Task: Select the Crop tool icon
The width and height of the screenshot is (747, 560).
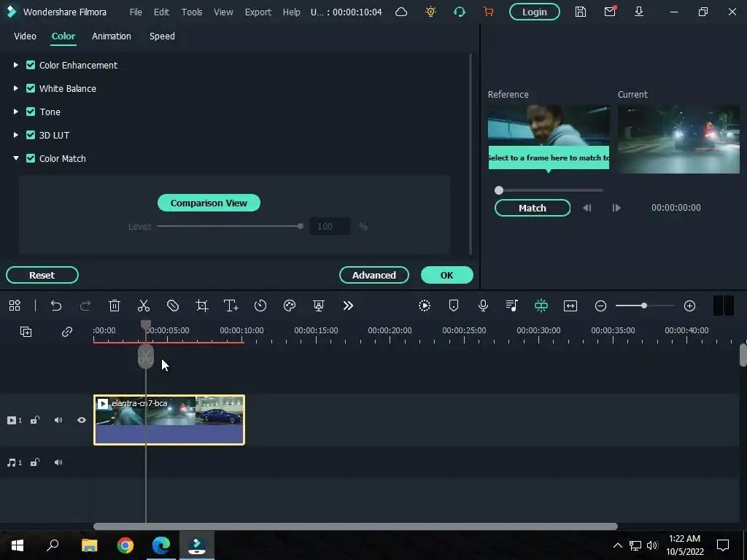Action: click(x=202, y=306)
